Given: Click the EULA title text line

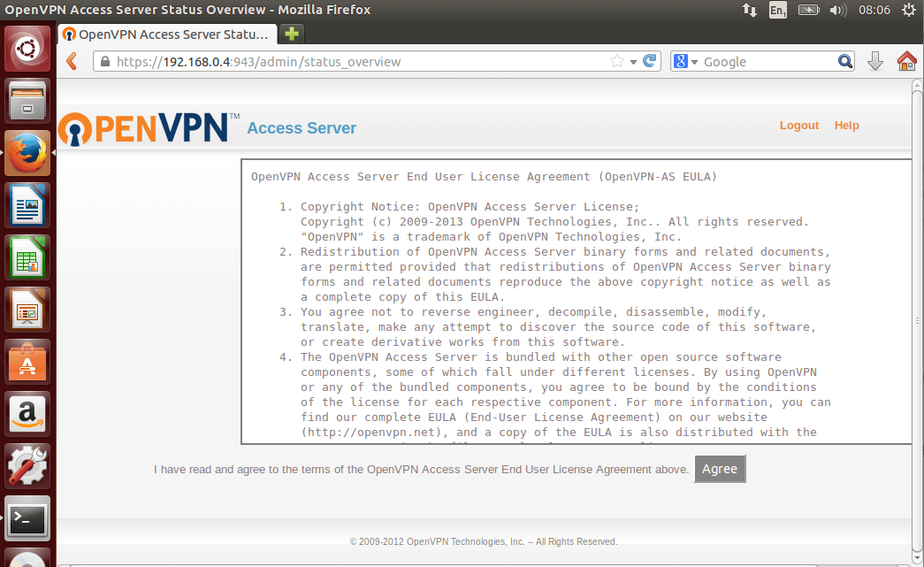Looking at the screenshot, I should click(x=484, y=176).
